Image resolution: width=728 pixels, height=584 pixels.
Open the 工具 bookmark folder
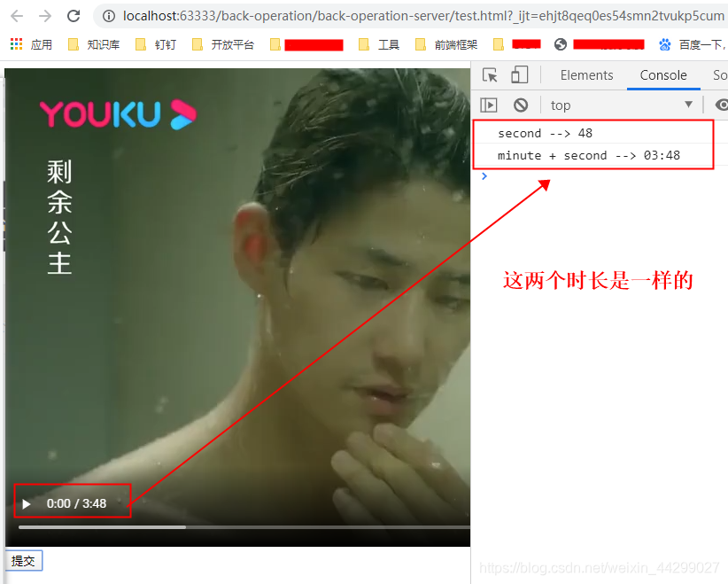pyautogui.click(x=379, y=44)
